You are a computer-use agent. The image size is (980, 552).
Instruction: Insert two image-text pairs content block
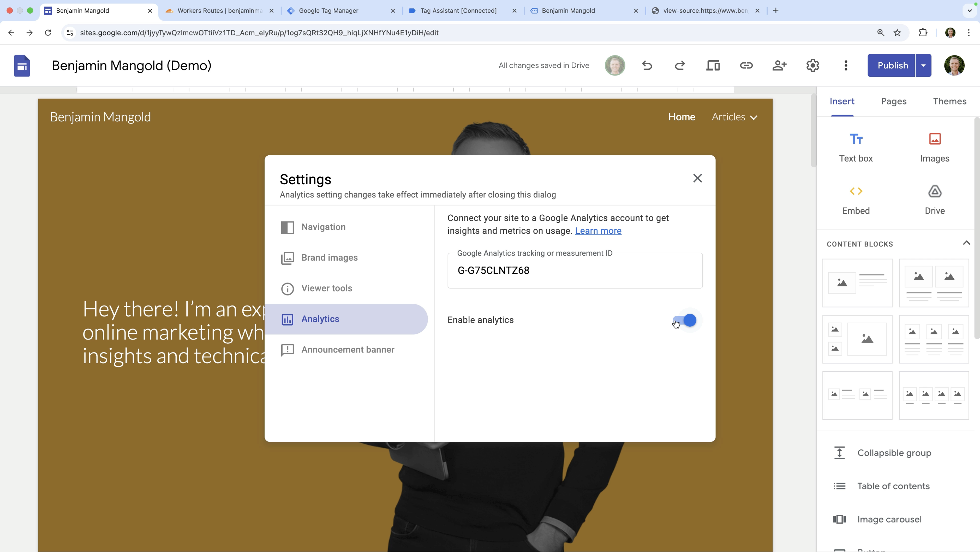857,396
